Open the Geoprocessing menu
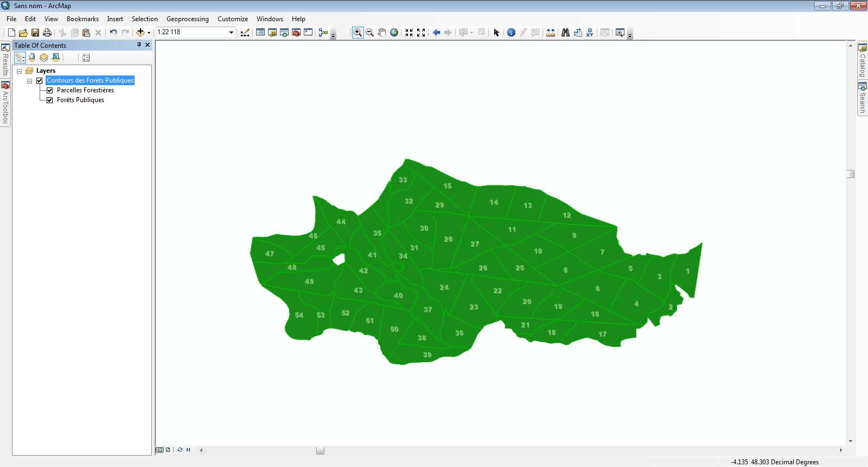Screen dimensions: 868x467 (x=187, y=19)
